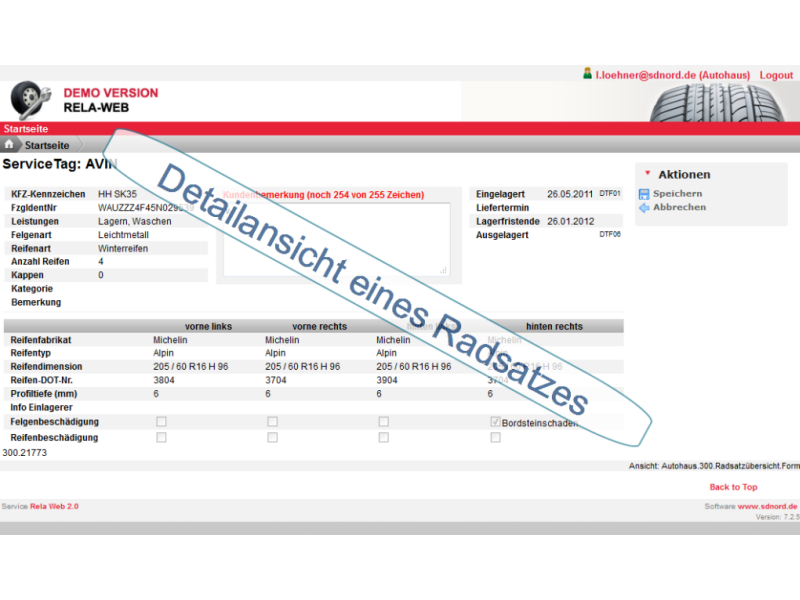The height and width of the screenshot is (600, 800).
Task: Click the Speichern disk icon
Action: 644,194
